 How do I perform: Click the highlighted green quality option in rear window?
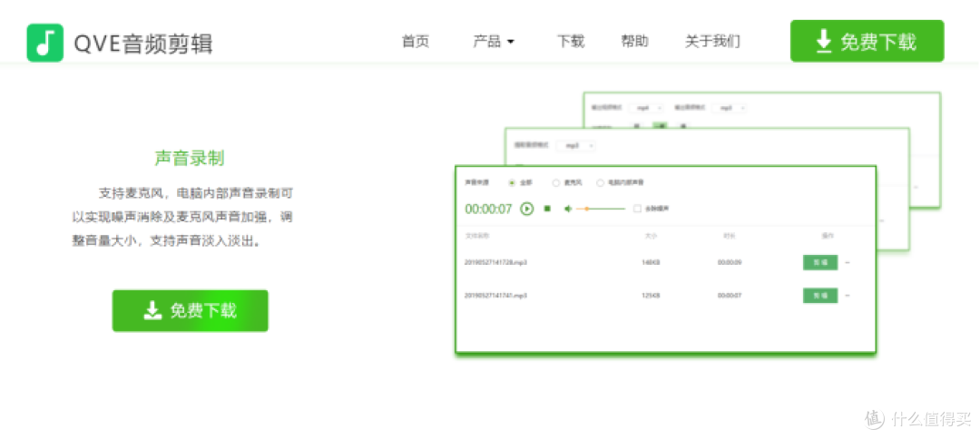point(660,125)
